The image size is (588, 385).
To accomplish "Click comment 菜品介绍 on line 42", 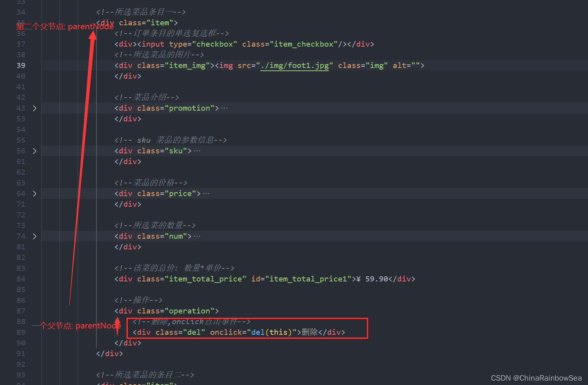I will [147, 98].
